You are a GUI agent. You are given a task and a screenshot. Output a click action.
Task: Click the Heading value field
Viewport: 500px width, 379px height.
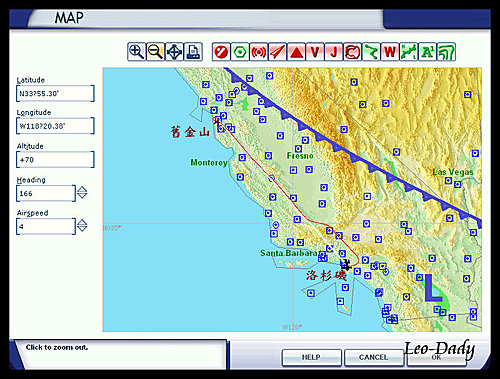(46, 193)
